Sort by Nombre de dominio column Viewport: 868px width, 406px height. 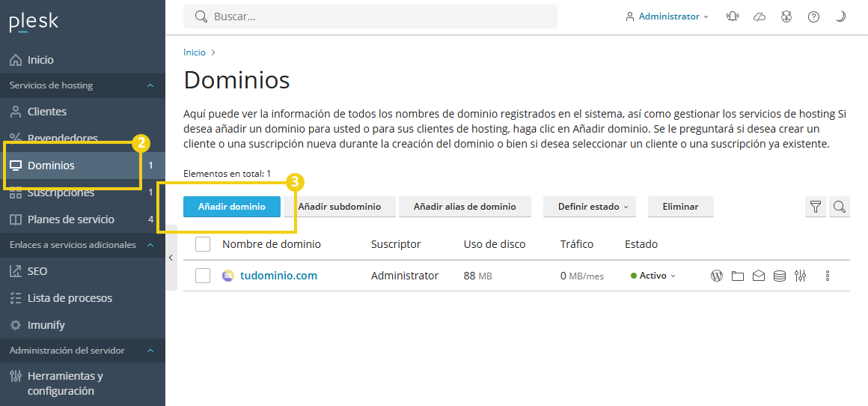[x=271, y=244]
